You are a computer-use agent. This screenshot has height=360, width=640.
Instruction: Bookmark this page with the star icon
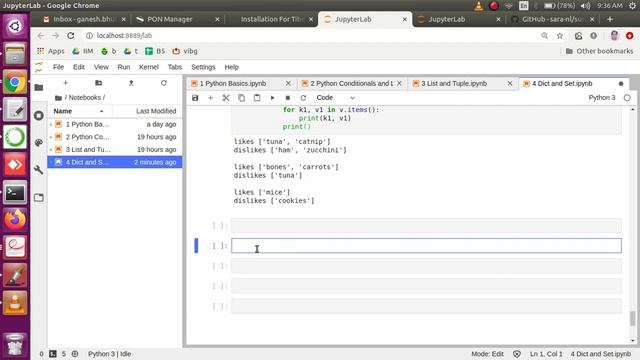[560, 36]
